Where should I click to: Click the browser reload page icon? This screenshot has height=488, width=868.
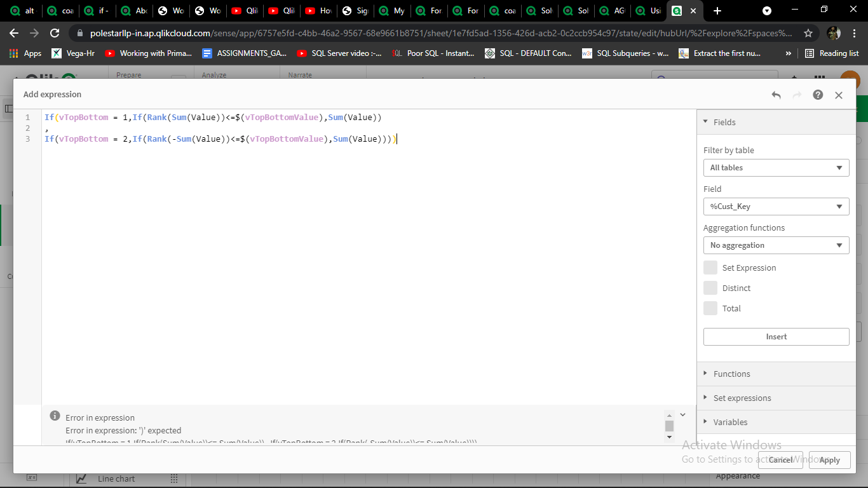pos(55,33)
